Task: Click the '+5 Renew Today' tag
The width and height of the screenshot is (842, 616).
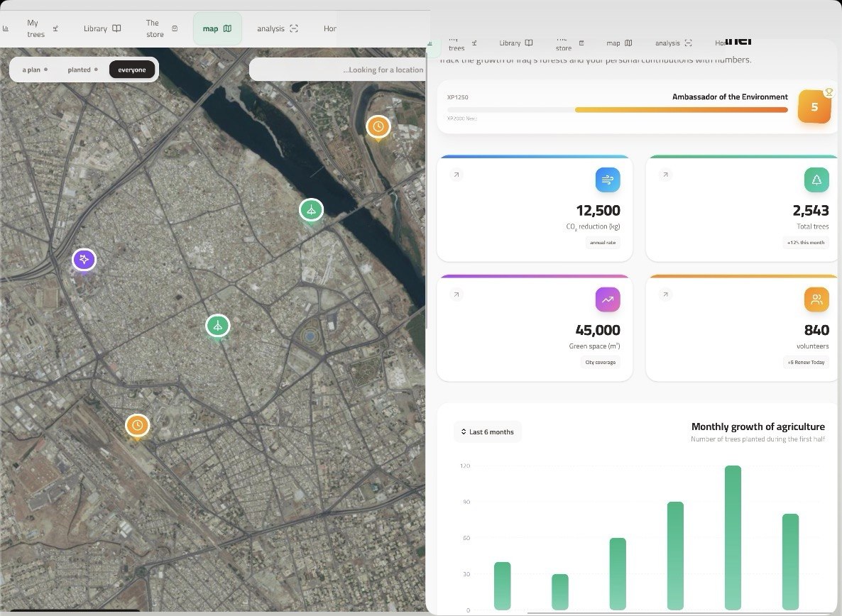Action: tap(806, 362)
